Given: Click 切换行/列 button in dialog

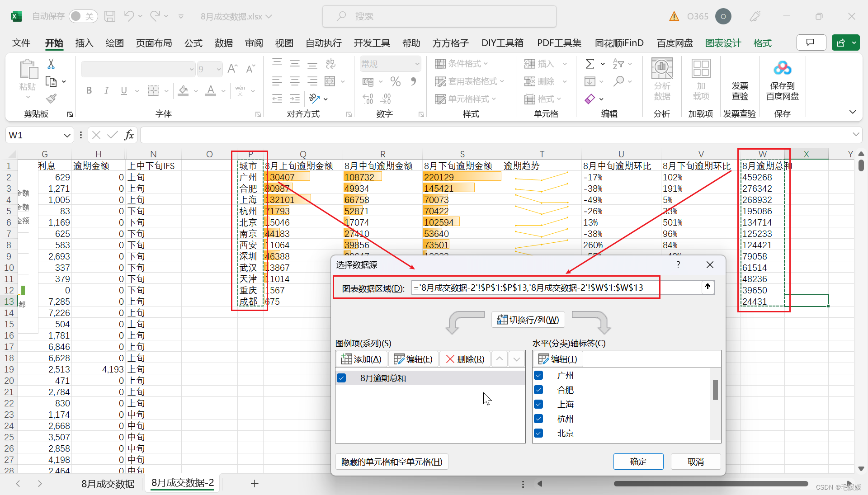Looking at the screenshot, I should click(528, 320).
